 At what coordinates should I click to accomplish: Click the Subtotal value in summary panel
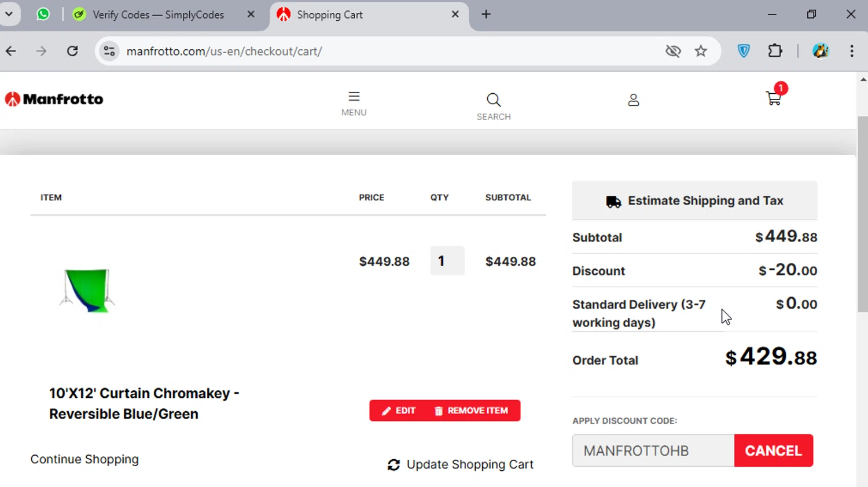[x=786, y=236]
